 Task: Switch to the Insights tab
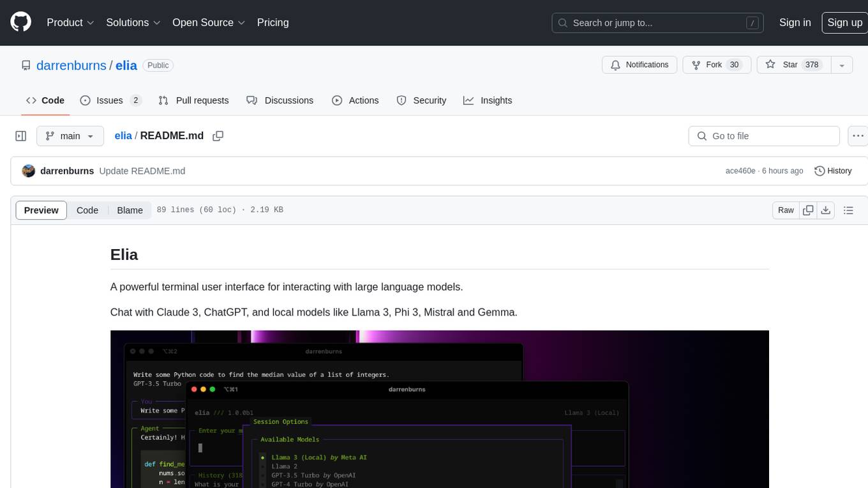click(x=488, y=100)
